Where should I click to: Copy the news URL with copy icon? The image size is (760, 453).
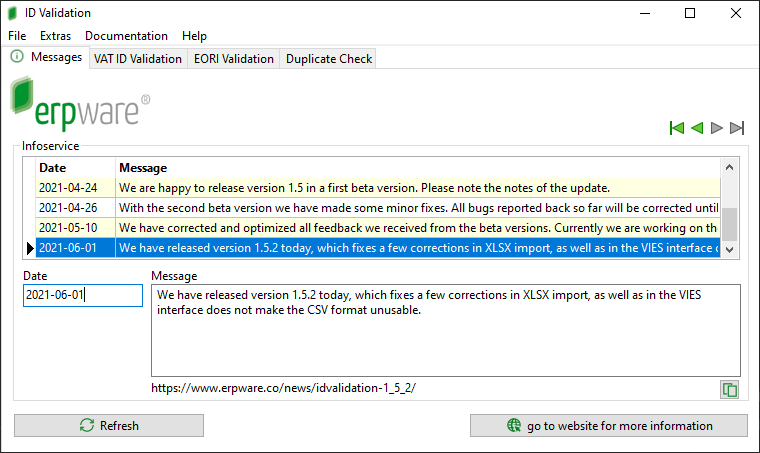pyautogui.click(x=729, y=390)
